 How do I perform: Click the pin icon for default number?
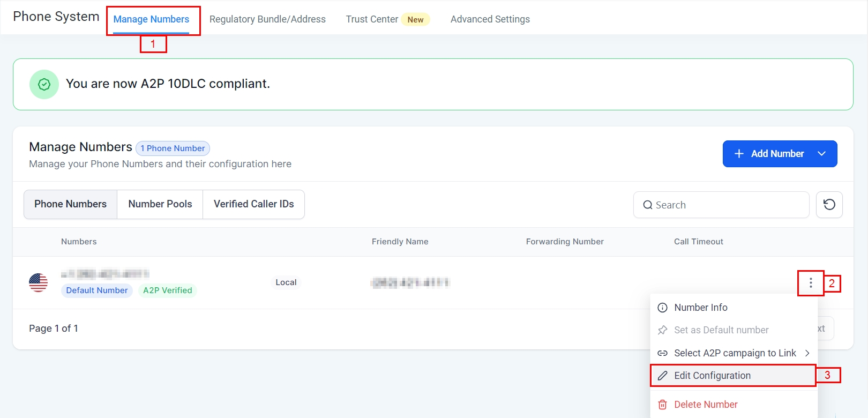tap(663, 330)
